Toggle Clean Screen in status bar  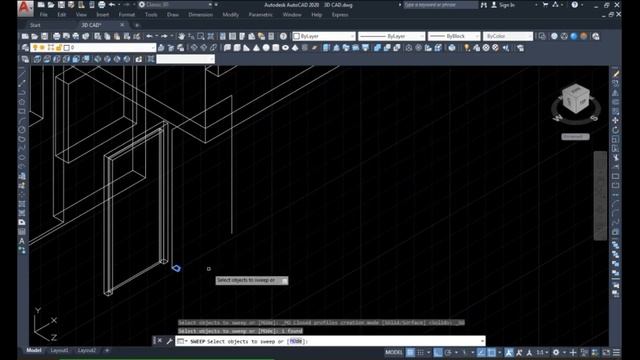click(606, 352)
